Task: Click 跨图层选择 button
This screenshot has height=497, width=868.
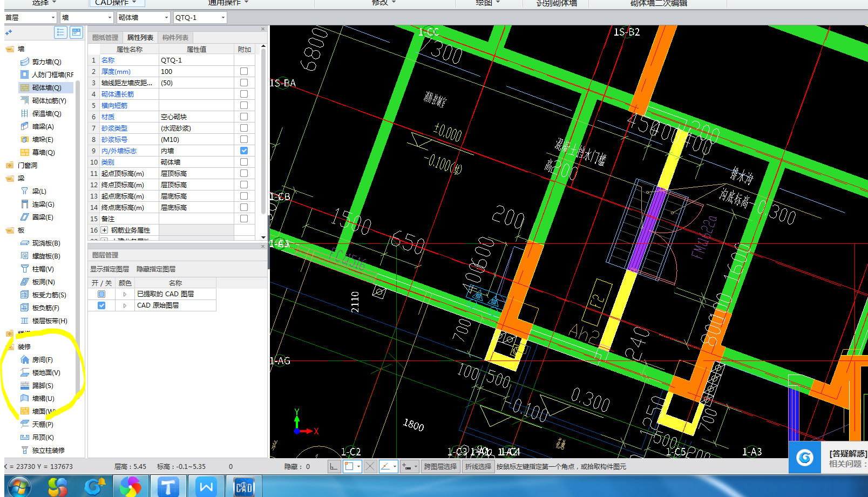Action: coord(440,466)
